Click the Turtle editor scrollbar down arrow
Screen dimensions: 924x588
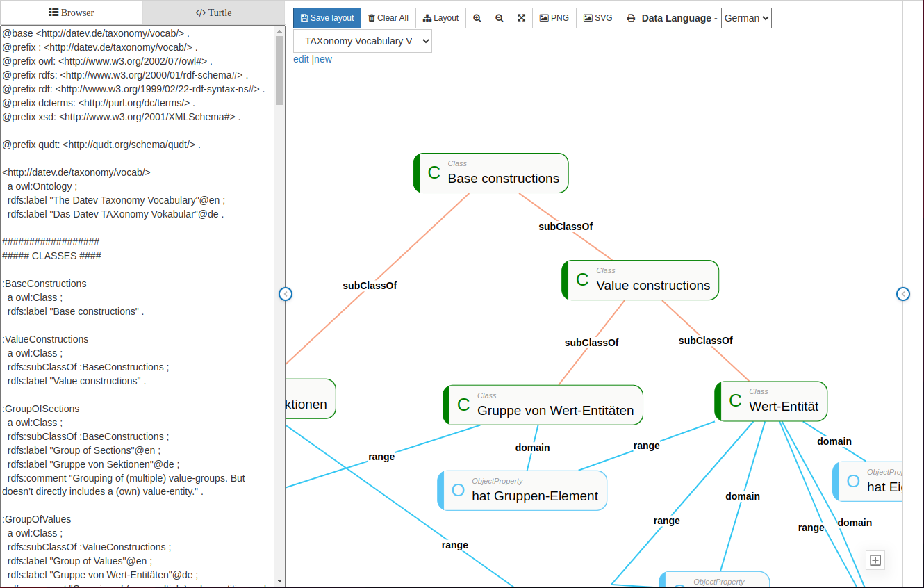[280, 580]
